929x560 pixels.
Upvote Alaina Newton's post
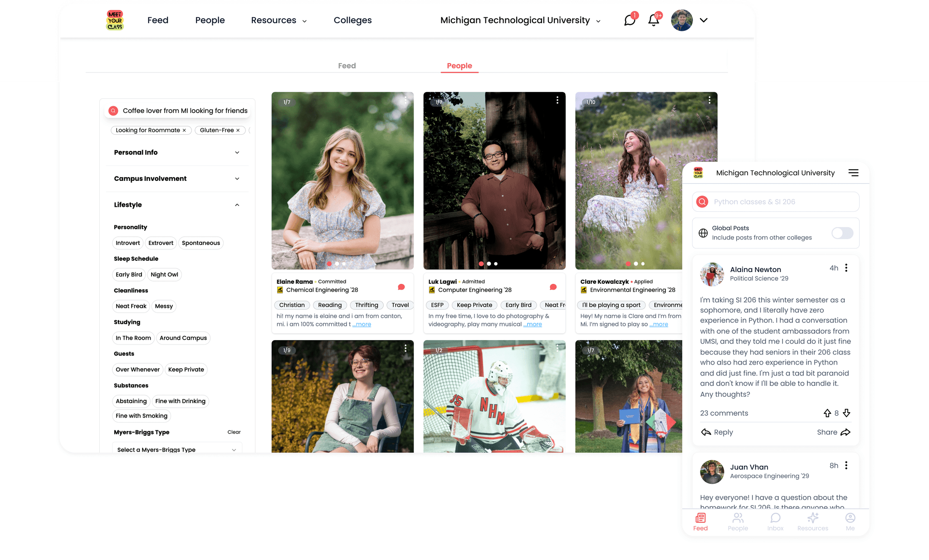827,413
